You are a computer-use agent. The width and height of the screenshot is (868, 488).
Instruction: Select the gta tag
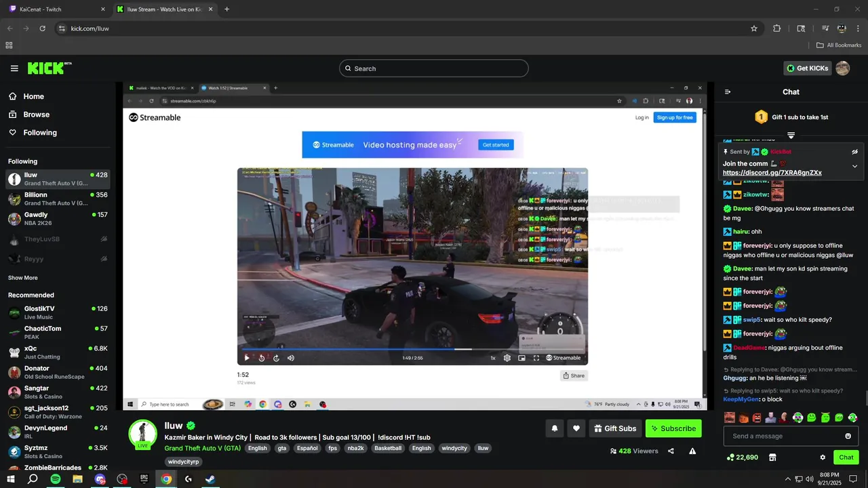[x=281, y=448]
